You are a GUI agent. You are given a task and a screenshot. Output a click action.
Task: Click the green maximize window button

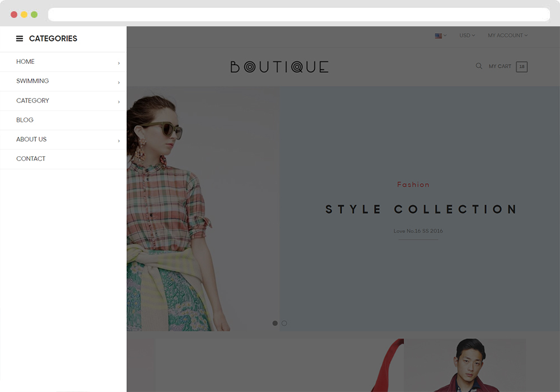click(34, 15)
